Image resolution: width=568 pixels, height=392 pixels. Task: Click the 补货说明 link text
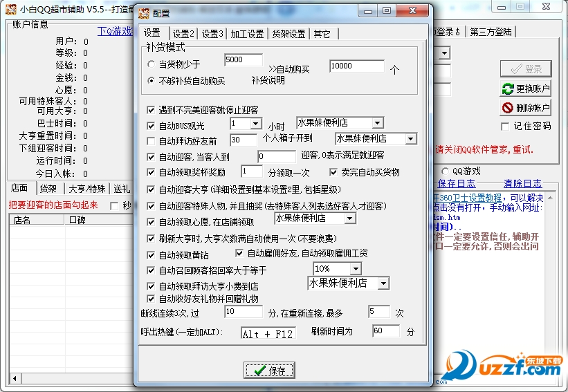click(x=268, y=80)
